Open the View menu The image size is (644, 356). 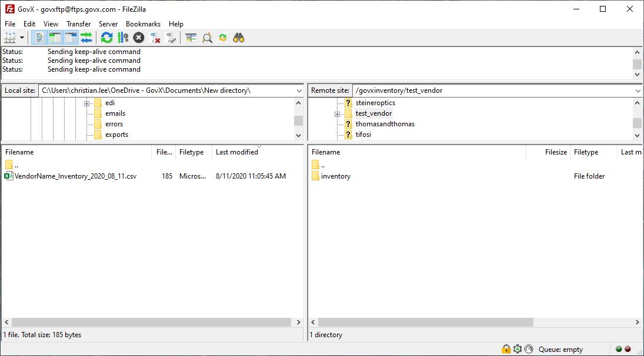point(51,23)
